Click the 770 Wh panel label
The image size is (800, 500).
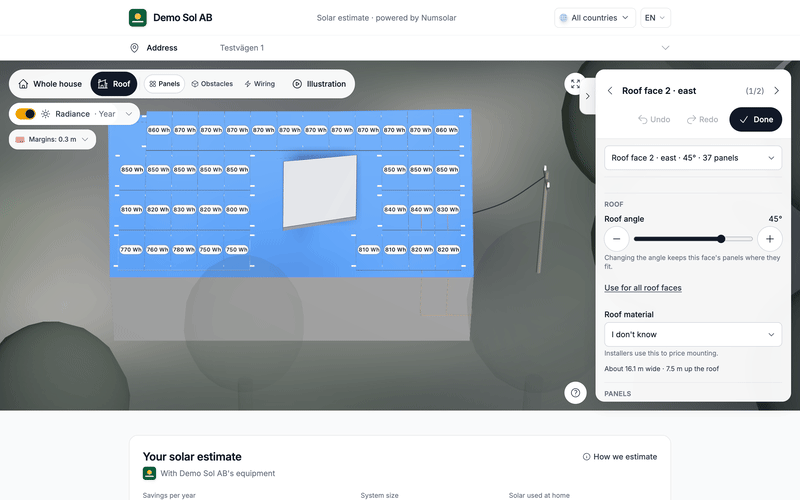(131, 250)
